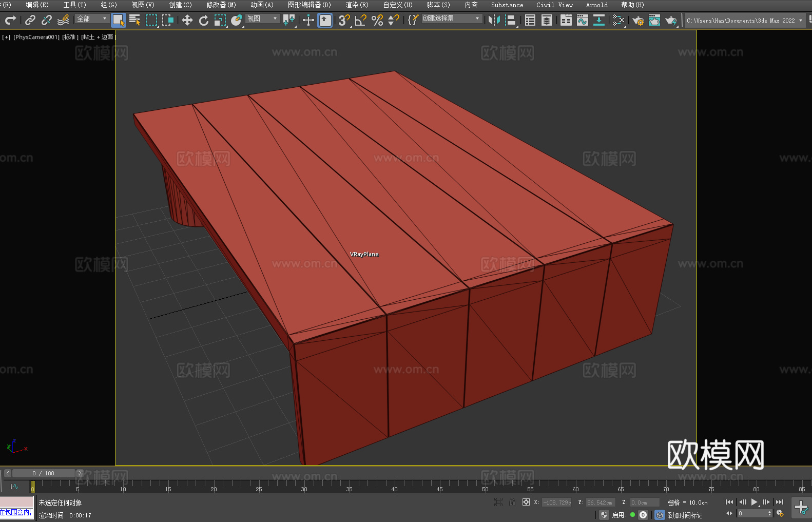This screenshot has width=812, height=522.
Task: Click the Mirror tool icon
Action: tap(494, 20)
